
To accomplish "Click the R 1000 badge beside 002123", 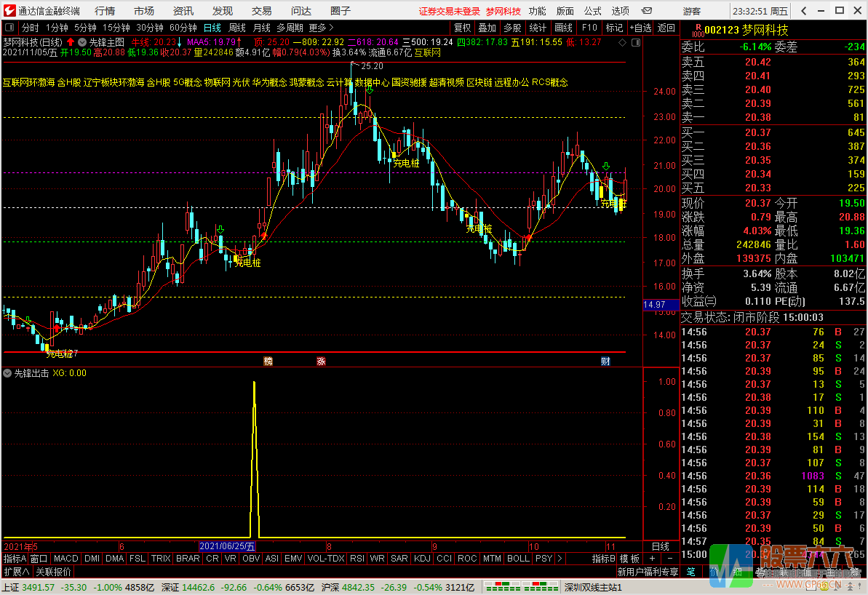I will pos(698,31).
